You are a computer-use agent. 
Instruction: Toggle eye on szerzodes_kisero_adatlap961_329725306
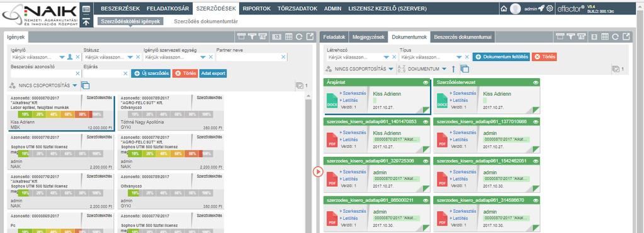426,161
